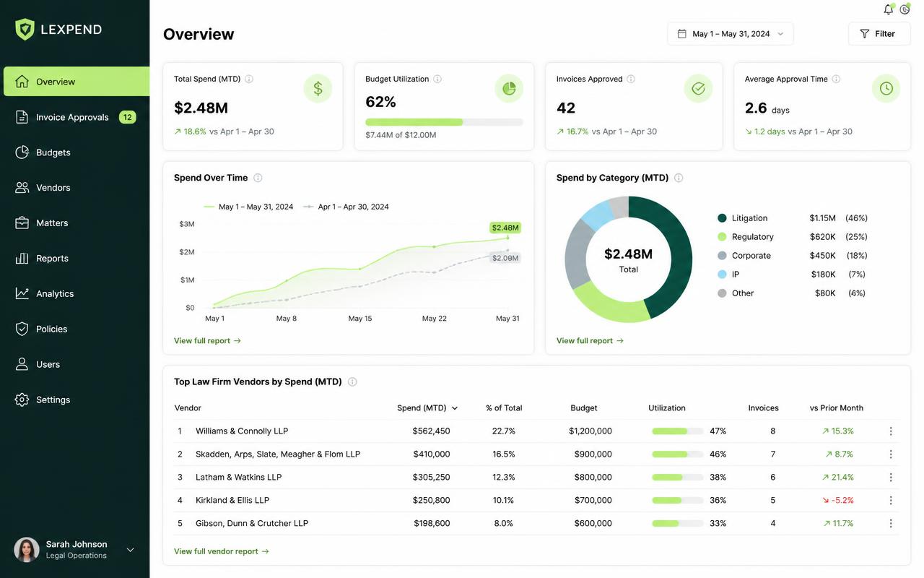The width and height of the screenshot is (924, 578).
Task: Click the Filter button
Action: point(879,34)
